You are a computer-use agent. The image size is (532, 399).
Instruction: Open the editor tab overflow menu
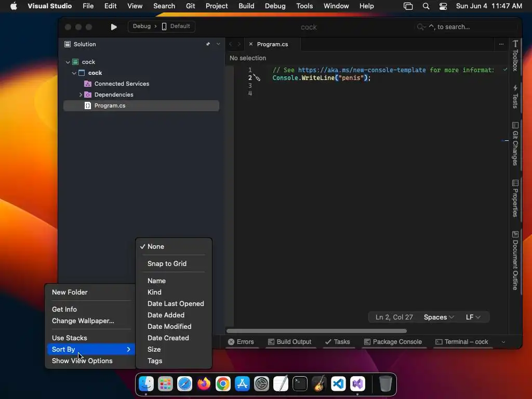coord(501,44)
